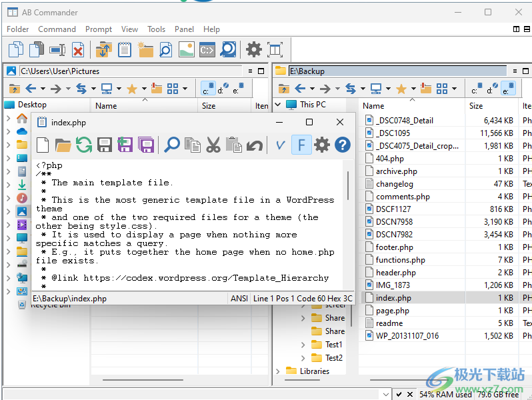Select drive c: in right panel

tap(477, 89)
